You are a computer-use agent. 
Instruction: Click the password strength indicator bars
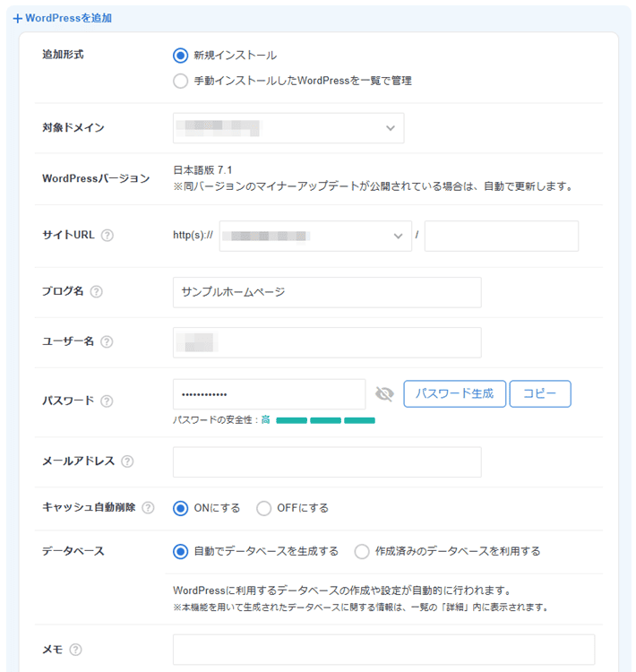pyautogui.click(x=326, y=420)
